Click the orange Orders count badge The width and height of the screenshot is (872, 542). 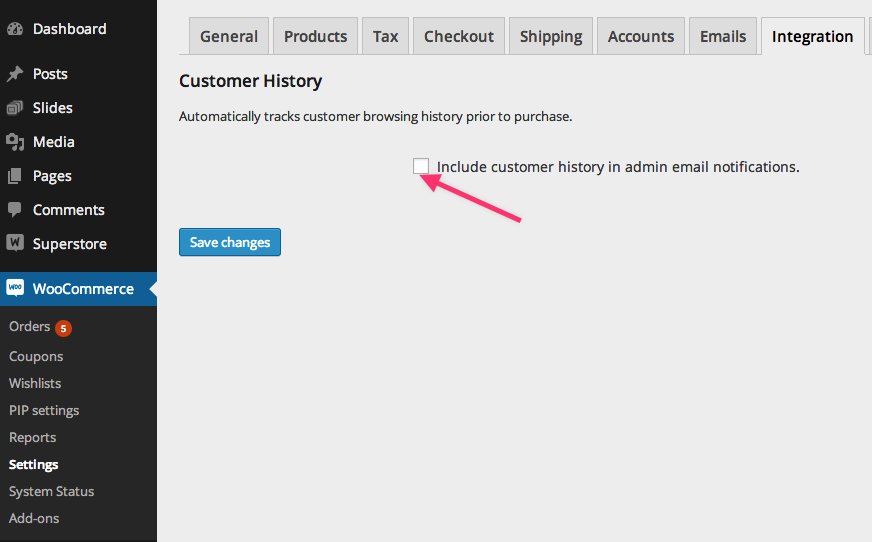pyautogui.click(x=63, y=328)
